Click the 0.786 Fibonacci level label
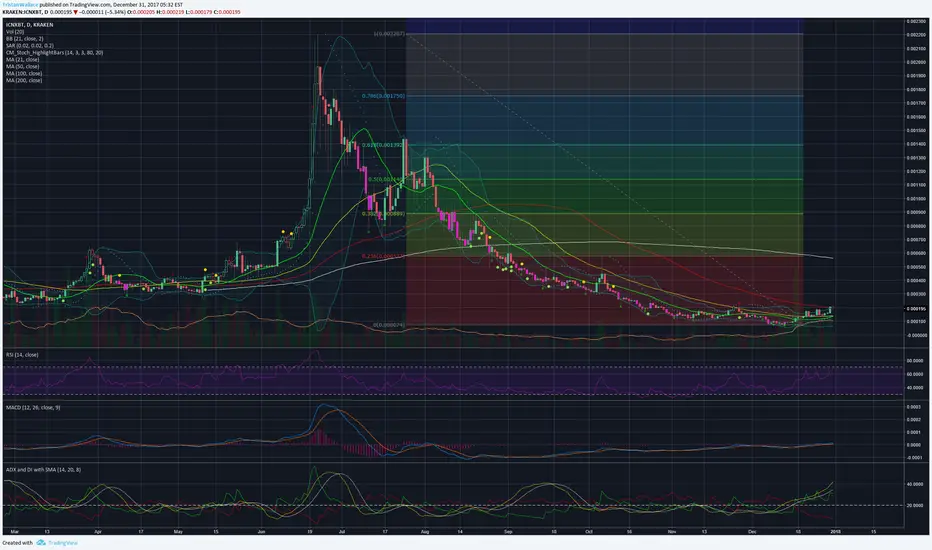 [x=383, y=96]
